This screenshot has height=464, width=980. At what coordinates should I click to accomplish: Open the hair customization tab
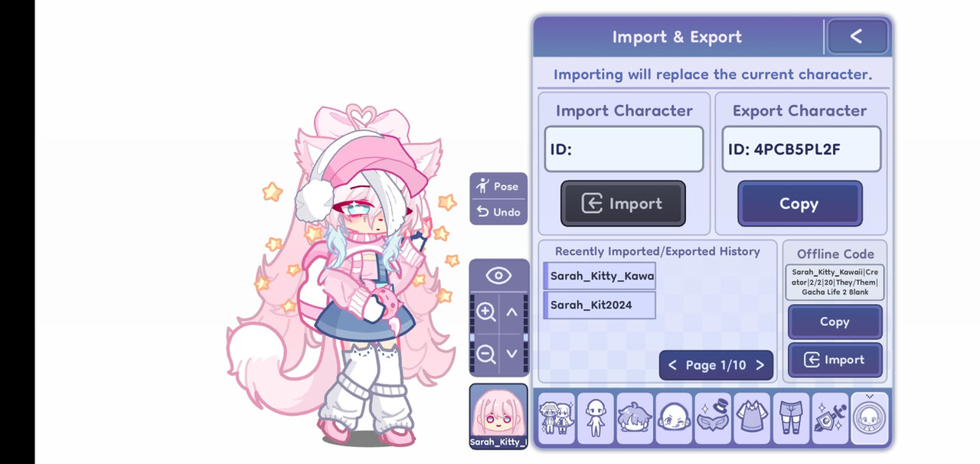(635, 418)
